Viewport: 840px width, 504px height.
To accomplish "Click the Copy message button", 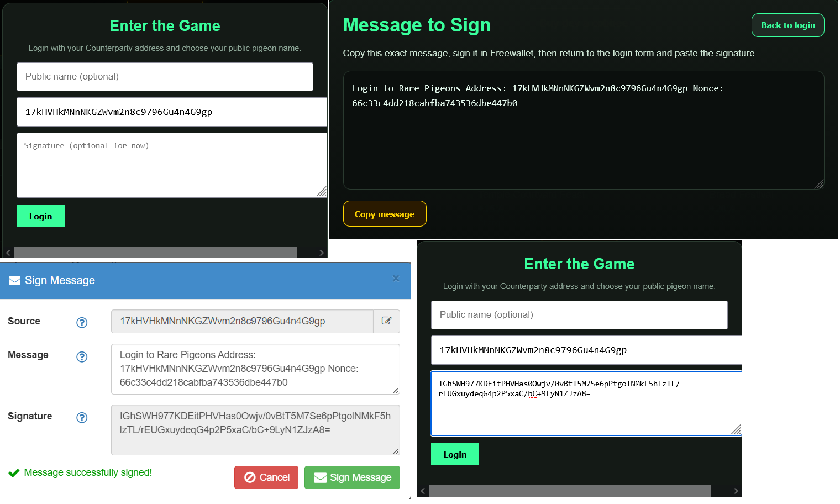I will (x=385, y=214).
